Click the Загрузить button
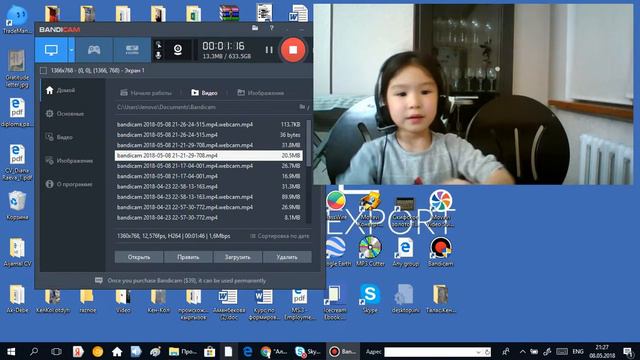The image size is (640, 360). [238, 257]
